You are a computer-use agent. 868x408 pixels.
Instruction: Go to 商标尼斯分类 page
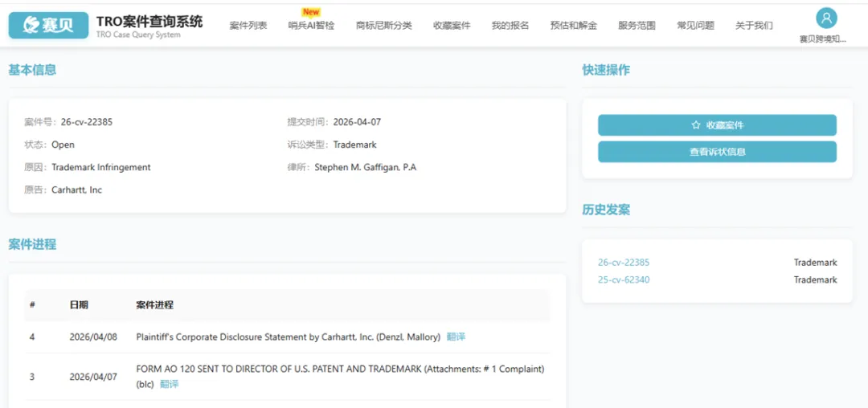pyautogui.click(x=383, y=26)
